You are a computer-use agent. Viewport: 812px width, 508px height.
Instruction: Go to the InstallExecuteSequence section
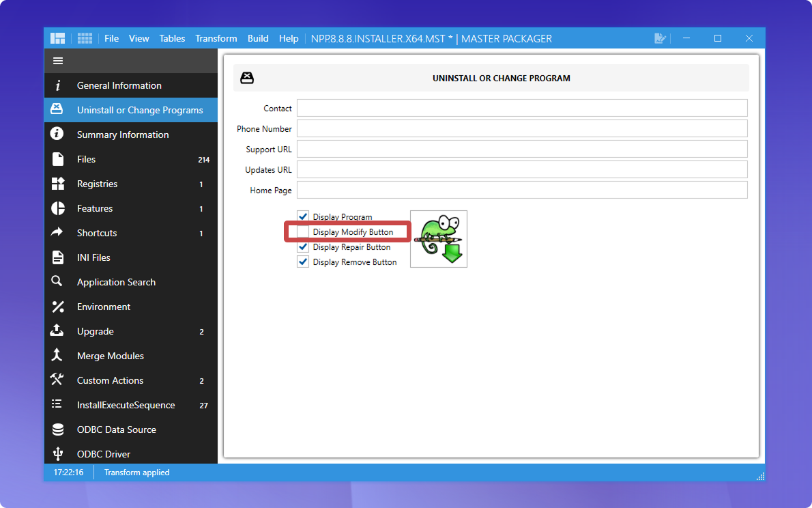coord(126,405)
